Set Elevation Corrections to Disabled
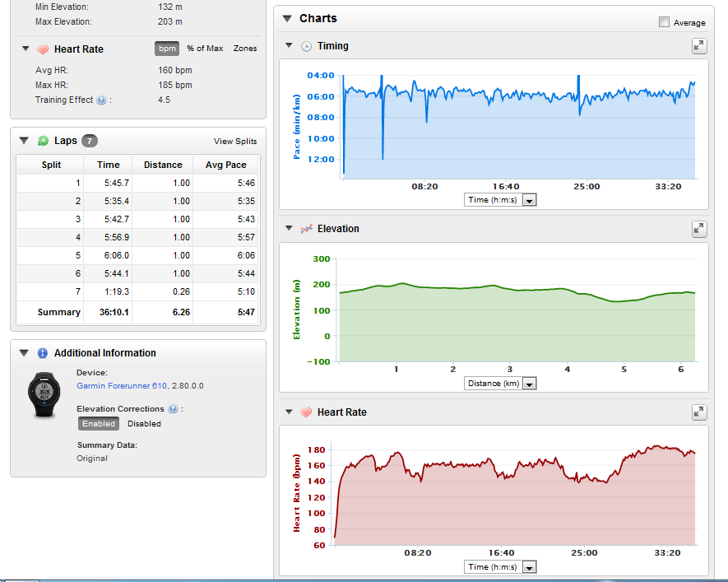728x582 pixels. (x=144, y=424)
